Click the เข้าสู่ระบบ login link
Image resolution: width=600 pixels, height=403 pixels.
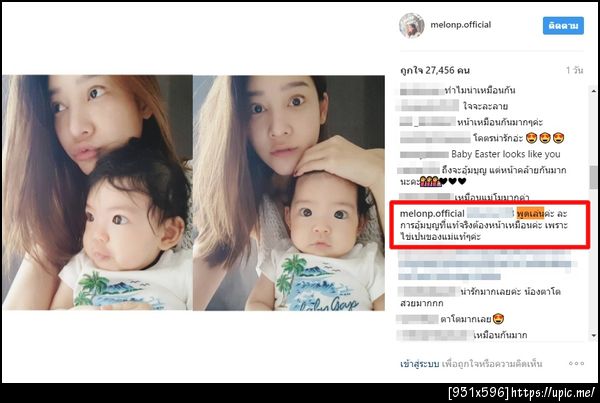[x=419, y=364]
